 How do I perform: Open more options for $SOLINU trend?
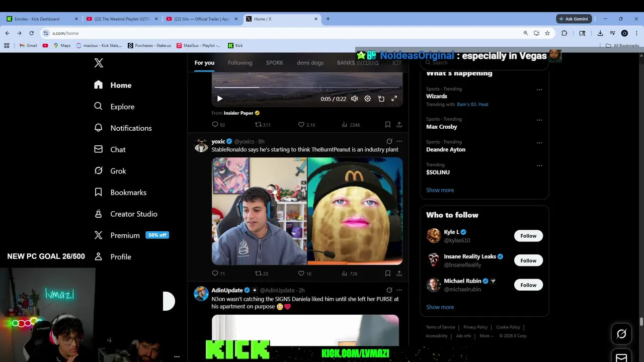point(539,165)
